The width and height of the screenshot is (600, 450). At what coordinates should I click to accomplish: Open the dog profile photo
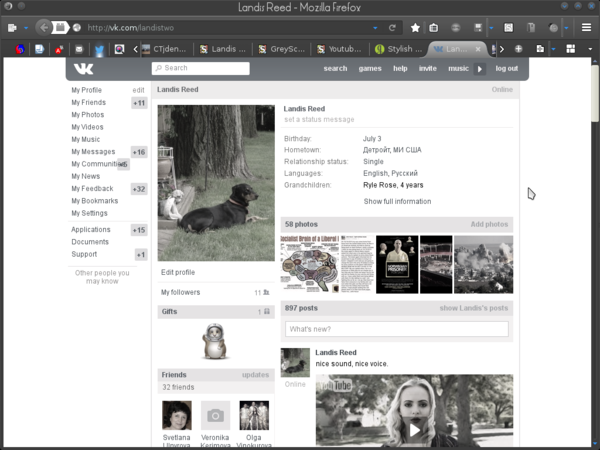(216, 183)
